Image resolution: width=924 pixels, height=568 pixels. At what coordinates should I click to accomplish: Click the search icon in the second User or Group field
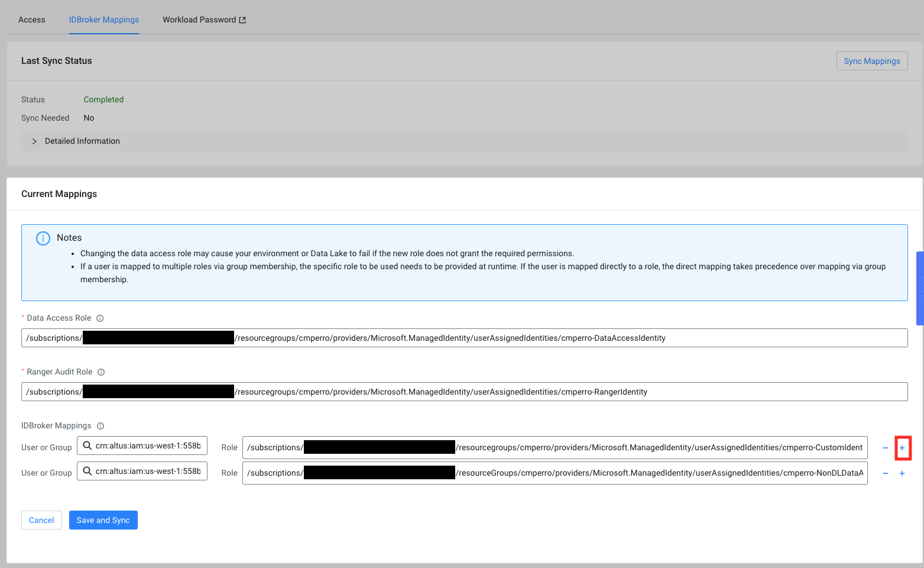(x=87, y=470)
